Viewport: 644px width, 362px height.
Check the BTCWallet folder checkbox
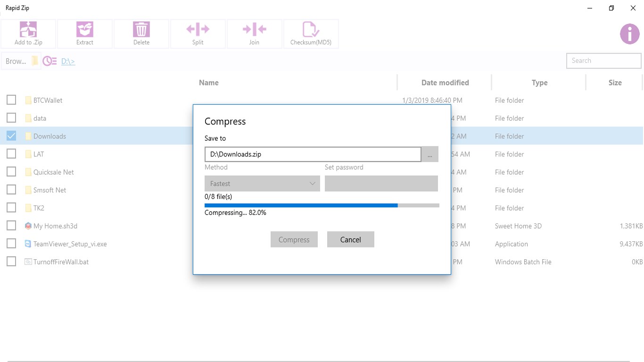pos(11,100)
